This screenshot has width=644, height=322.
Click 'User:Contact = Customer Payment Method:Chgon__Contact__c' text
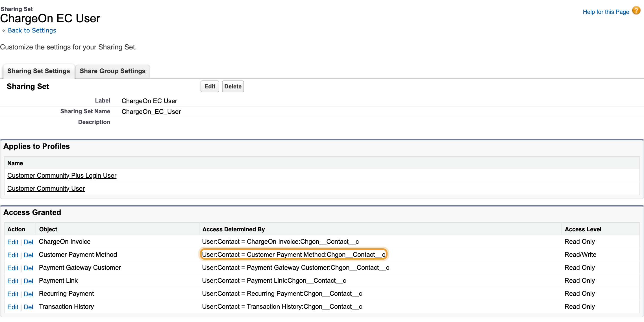(x=294, y=255)
